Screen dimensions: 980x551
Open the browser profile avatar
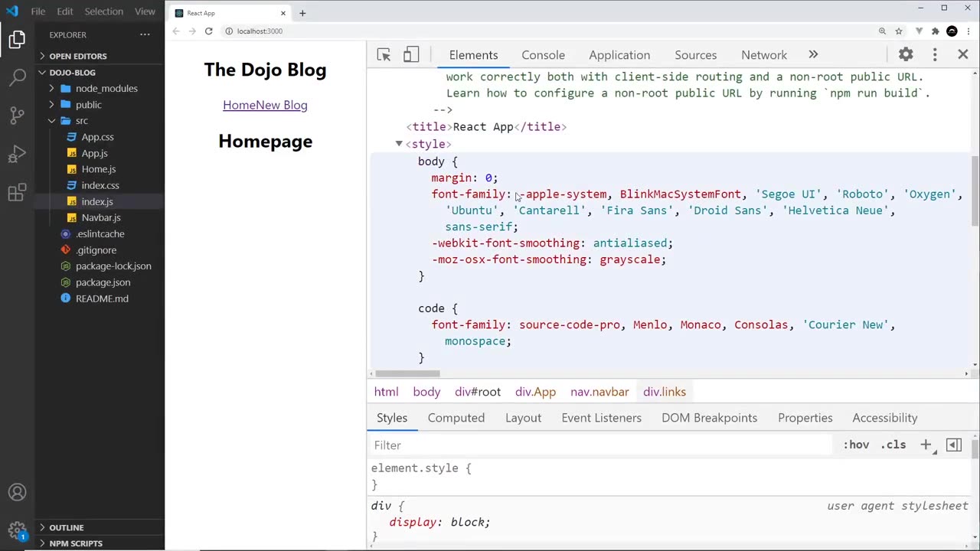pyautogui.click(x=952, y=31)
